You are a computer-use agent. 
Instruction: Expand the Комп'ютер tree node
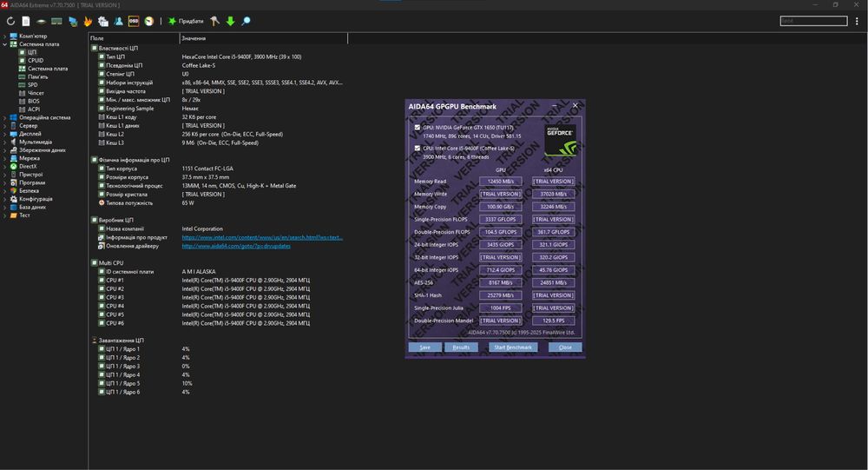[x=5, y=36]
